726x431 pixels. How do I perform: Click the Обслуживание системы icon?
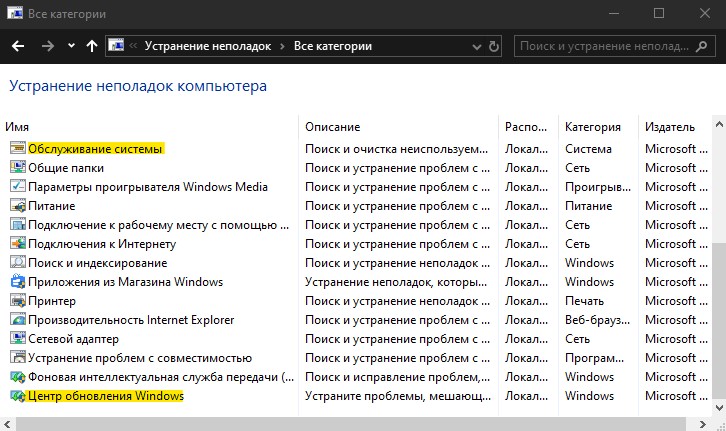coord(18,149)
